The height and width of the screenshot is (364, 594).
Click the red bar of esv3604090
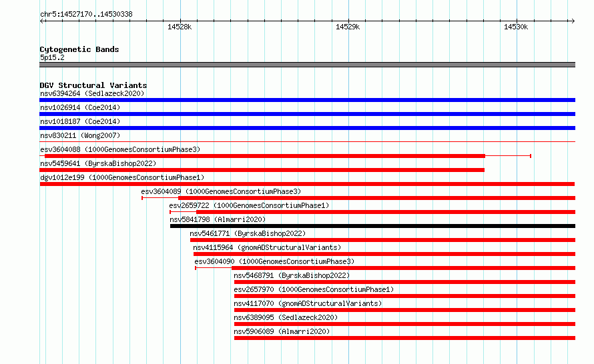point(403,268)
